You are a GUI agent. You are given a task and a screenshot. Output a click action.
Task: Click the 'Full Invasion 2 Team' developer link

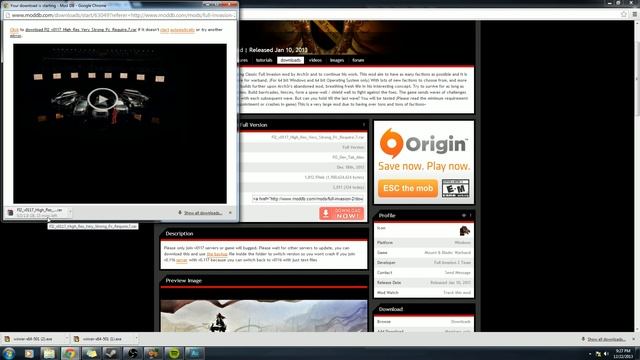pyautogui.click(x=452, y=262)
